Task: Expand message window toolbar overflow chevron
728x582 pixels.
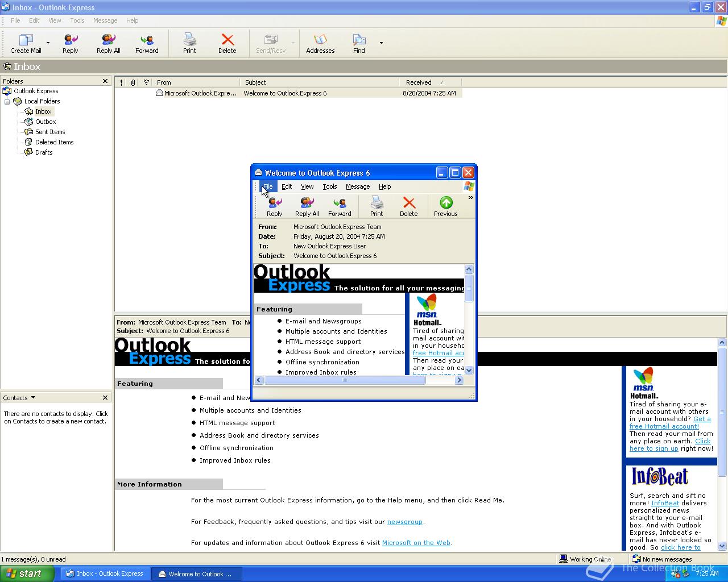Action: pyautogui.click(x=470, y=198)
